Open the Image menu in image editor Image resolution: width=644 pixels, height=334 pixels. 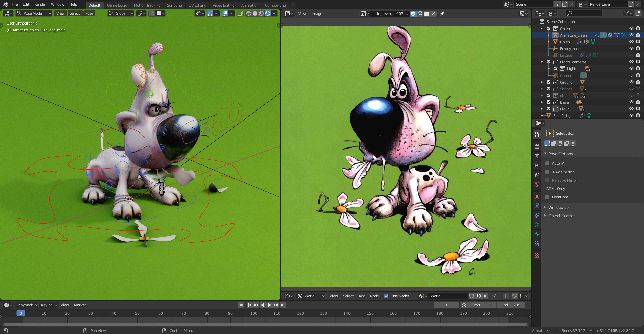317,14
